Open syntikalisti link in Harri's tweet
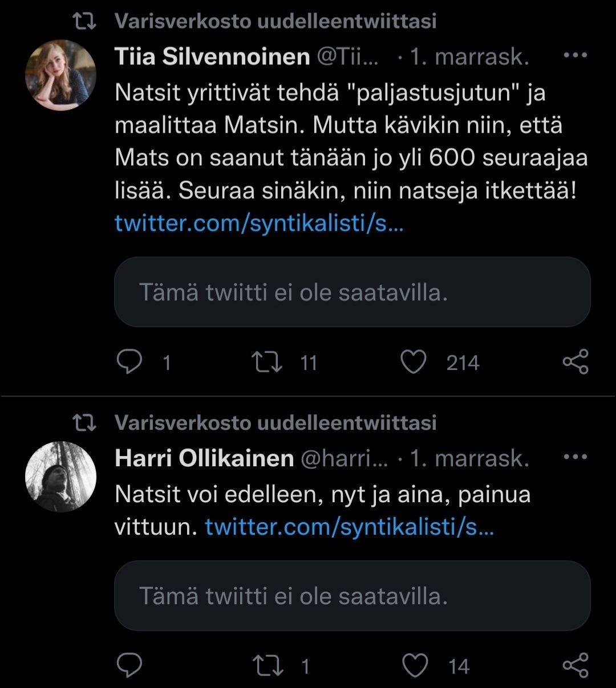Viewport: 616px width, 688px height. [349, 527]
